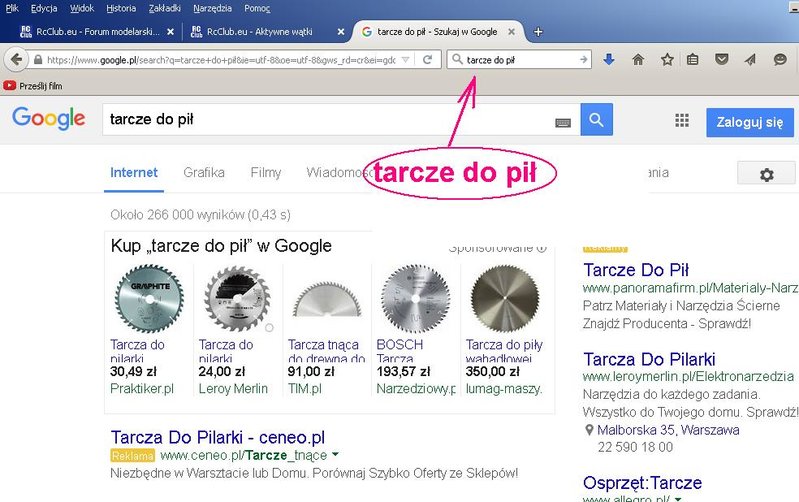The height and width of the screenshot is (502, 799).
Task: Expand ceneo.pl ad URL dropdown arrow
Action: click(335, 454)
